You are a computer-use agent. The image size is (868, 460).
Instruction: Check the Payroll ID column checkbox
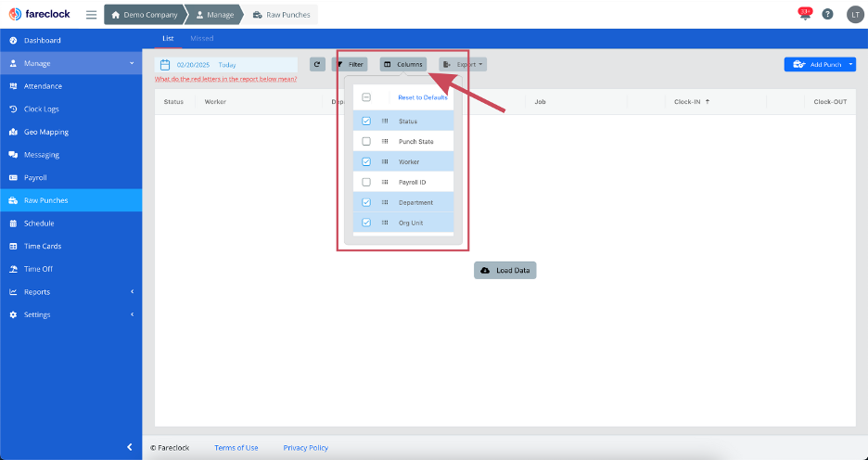point(366,182)
